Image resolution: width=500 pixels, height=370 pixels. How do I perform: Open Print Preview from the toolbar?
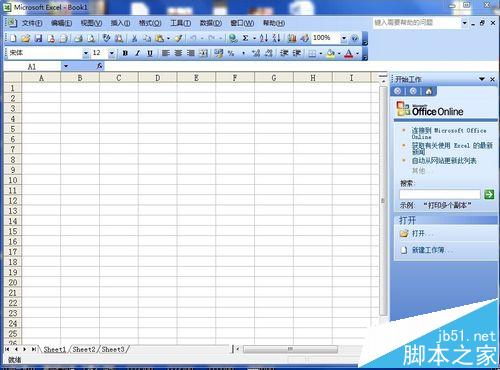[x=91, y=38]
